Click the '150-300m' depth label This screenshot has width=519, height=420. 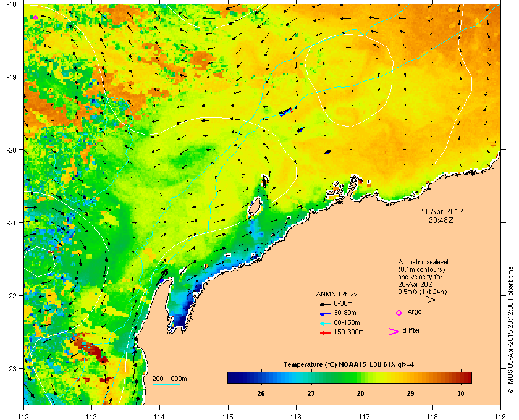click(349, 332)
